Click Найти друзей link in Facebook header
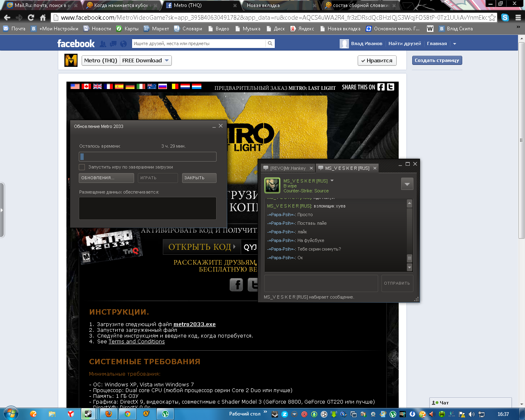 point(404,43)
